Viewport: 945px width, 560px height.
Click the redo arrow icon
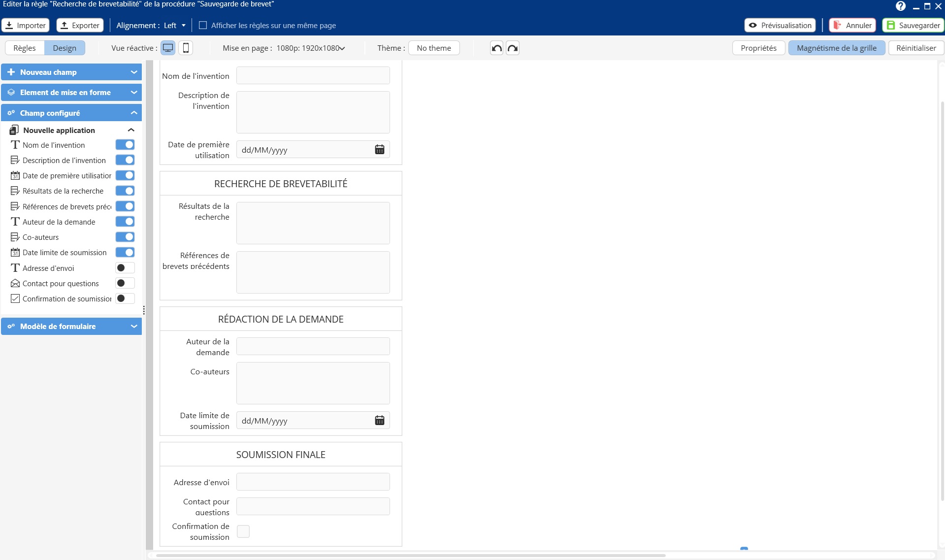513,48
